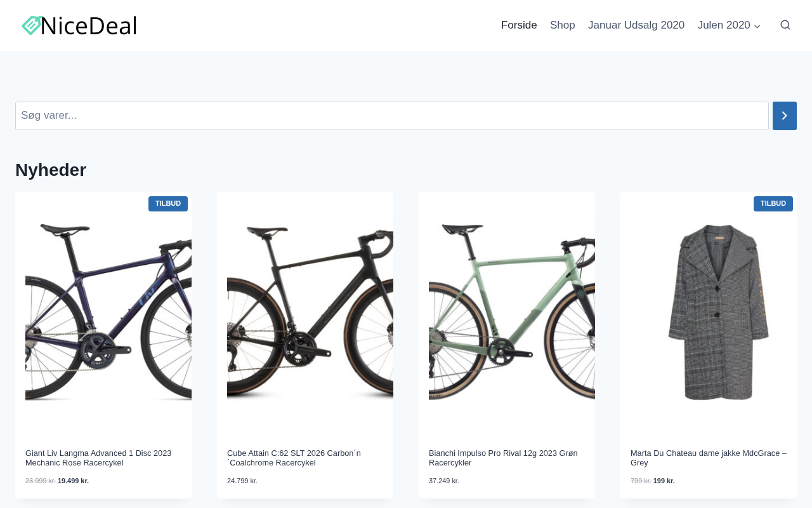Click Cube Attain C:62 SLT title link

pyautogui.click(x=294, y=458)
